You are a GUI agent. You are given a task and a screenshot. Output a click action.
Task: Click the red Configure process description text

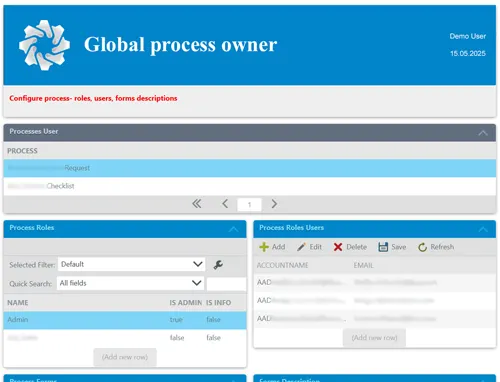93,98
